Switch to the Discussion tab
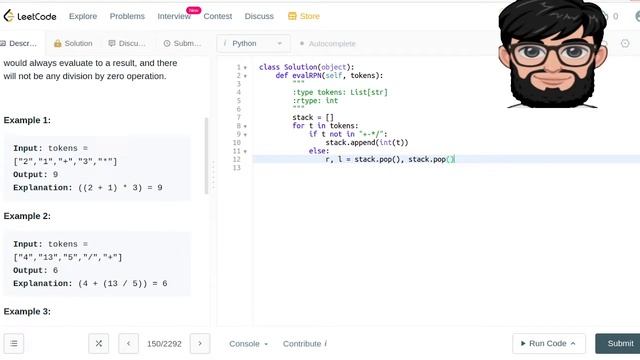This screenshot has width=640, height=360. pos(127,43)
